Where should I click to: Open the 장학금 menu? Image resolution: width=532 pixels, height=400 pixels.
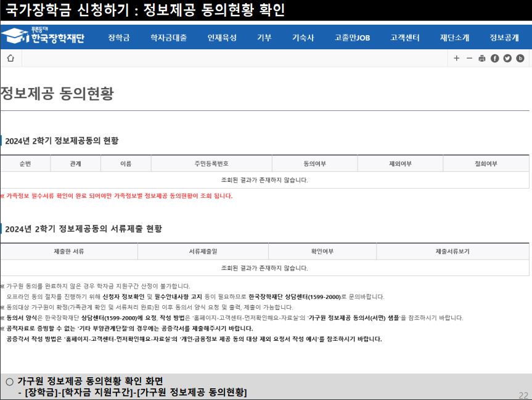(x=119, y=38)
